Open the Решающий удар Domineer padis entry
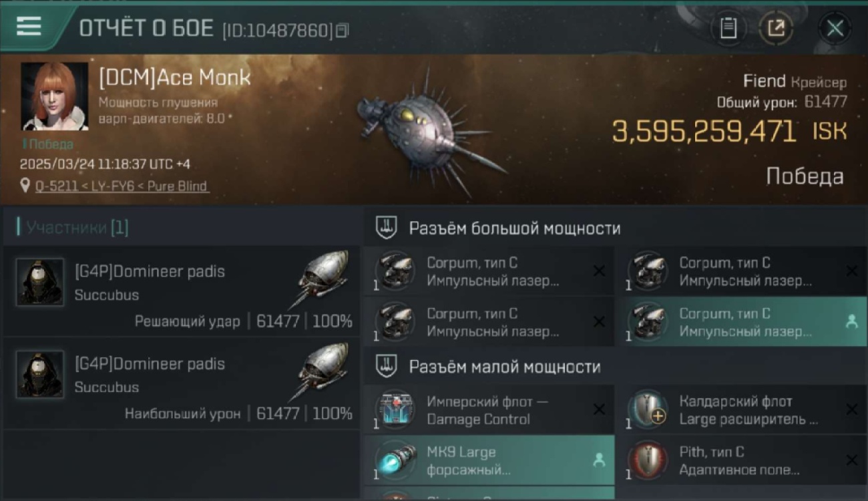Screen dimensions: 868x501 pos(181,291)
